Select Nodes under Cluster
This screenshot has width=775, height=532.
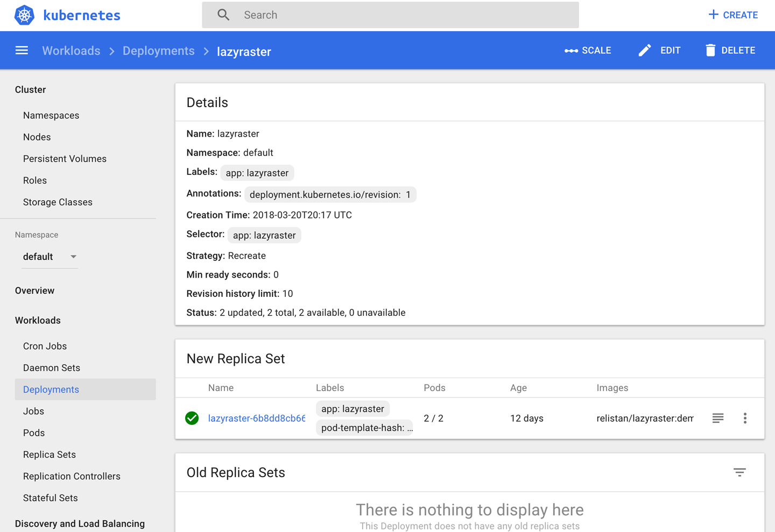pyautogui.click(x=37, y=137)
